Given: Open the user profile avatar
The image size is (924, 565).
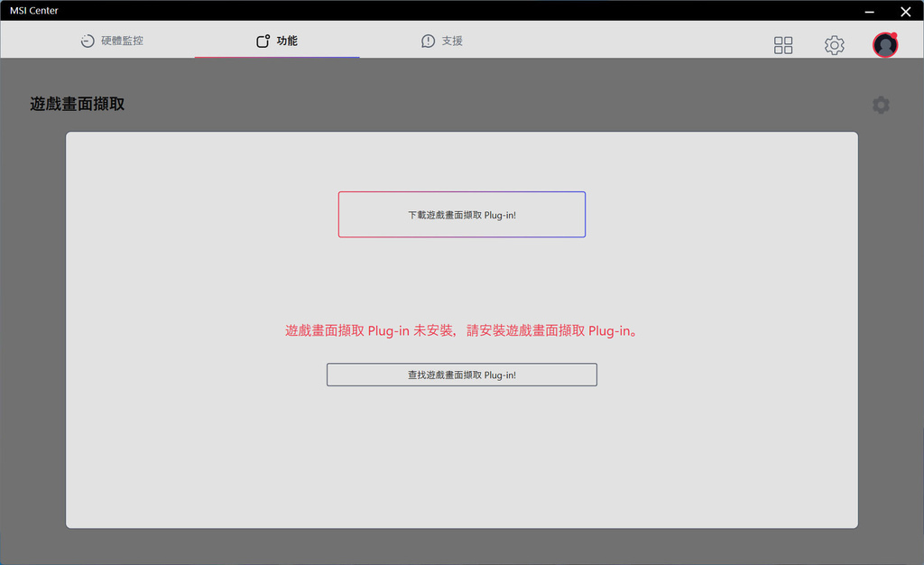Looking at the screenshot, I should click(x=885, y=45).
